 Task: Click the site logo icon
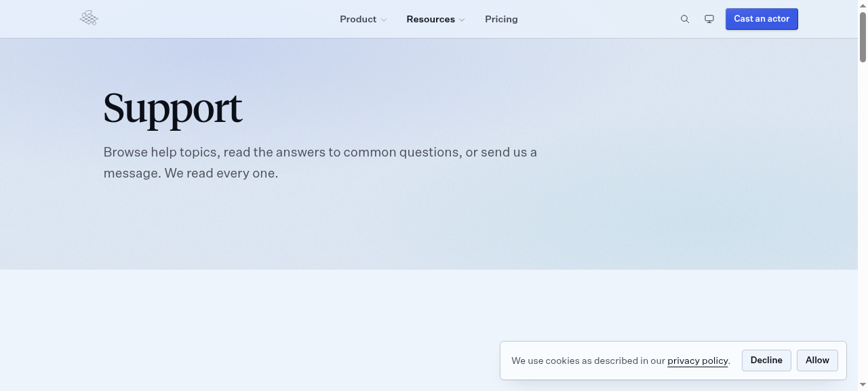pyautogui.click(x=89, y=18)
